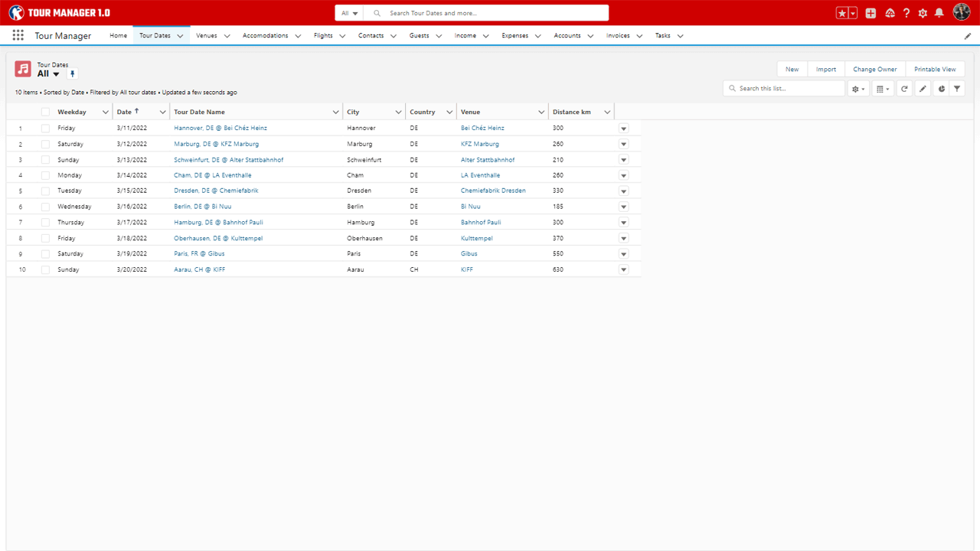Screen dimensions: 980x551
Task: Open the Notifications bell
Action: click(x=939, y=13)
